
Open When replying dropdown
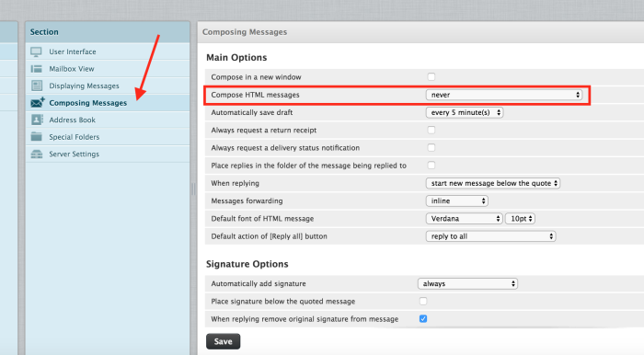(x=493, y=183)
